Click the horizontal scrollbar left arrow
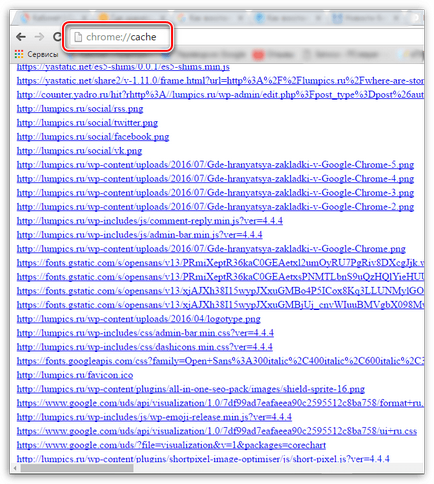This screenshot has width=434, height=484. [x=14, y=468]
